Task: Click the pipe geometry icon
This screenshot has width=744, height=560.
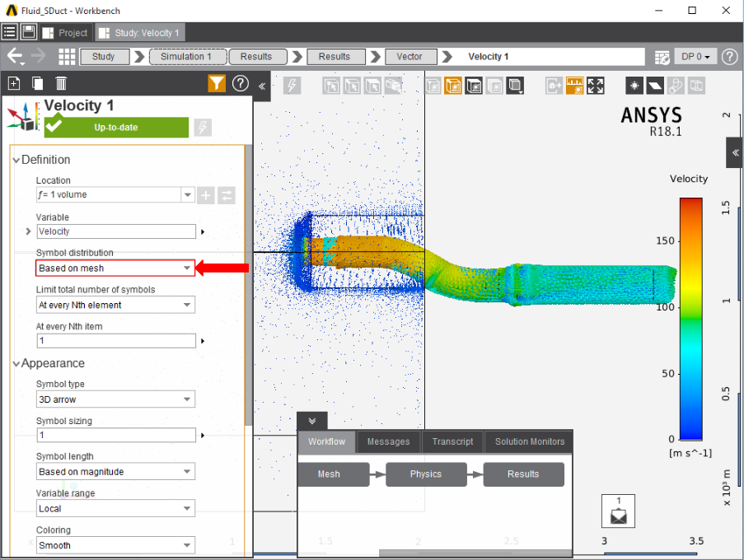Action: click(x=676, y=86)
